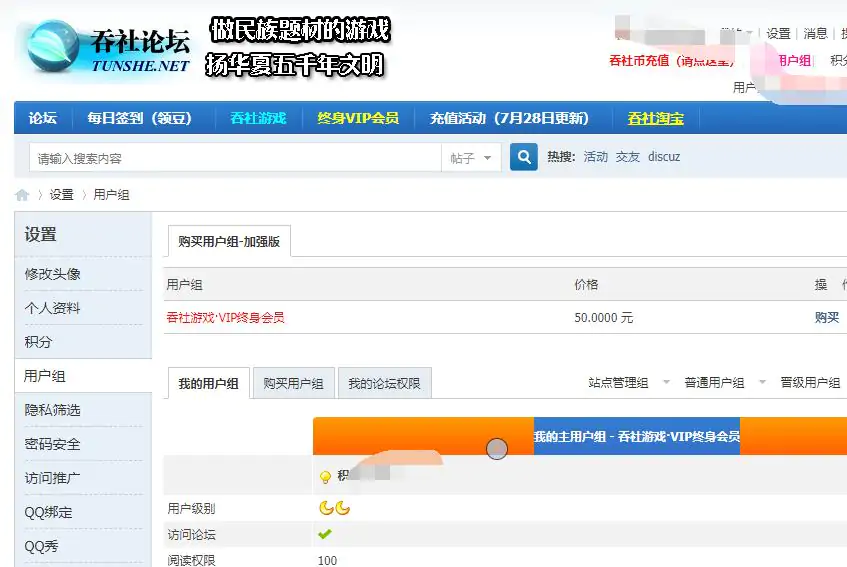847x567 pixels.
Task: Click the 消息 link at top
Action: coord(815,33)
